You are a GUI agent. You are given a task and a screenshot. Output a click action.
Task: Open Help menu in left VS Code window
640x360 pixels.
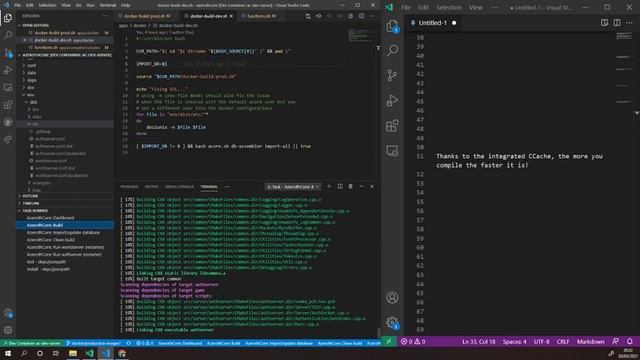tap(125, 5)
